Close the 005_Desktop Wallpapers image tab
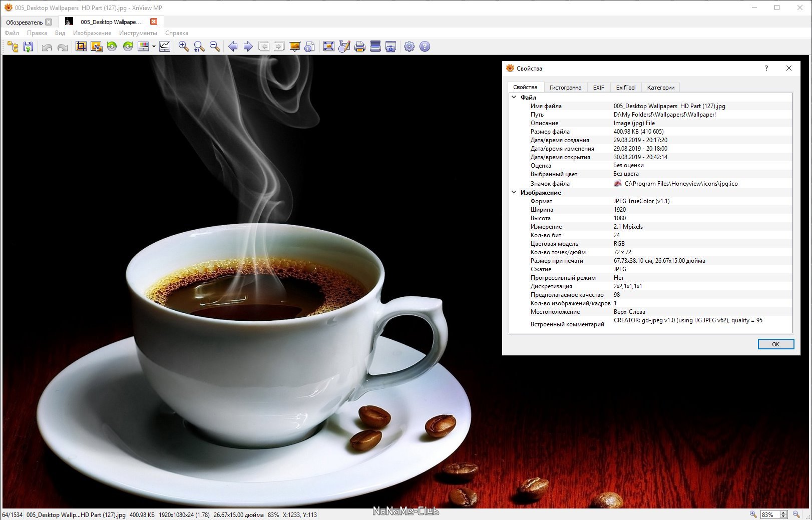Image resolution: width=812 pixels, height=520 pixels. [x=154, y=22]
